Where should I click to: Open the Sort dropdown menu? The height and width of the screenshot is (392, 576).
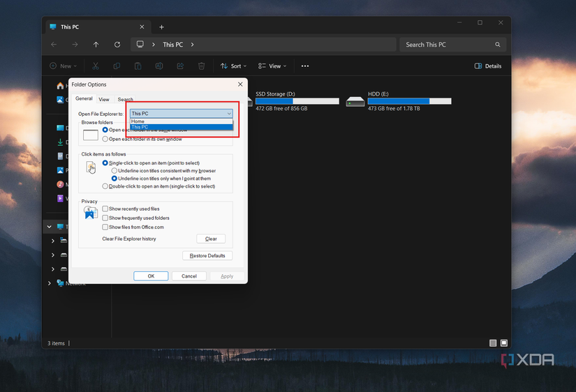tap(233, 66)
